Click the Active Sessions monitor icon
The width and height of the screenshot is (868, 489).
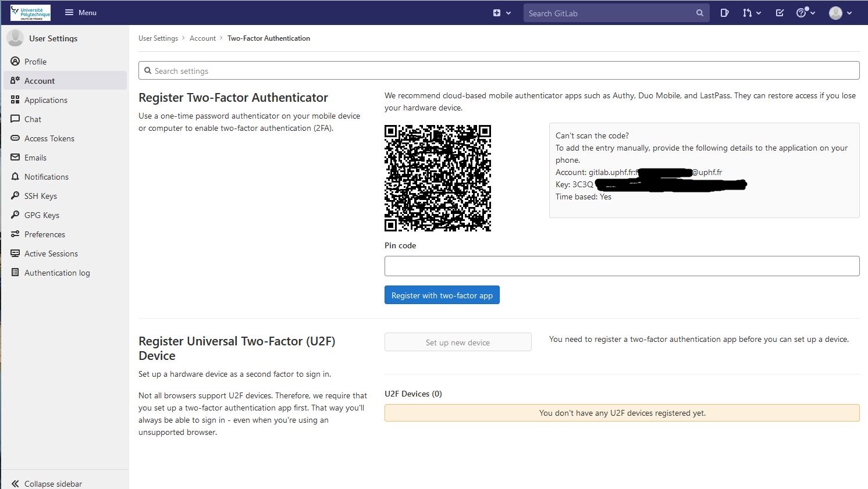click(x=15, y=253)
